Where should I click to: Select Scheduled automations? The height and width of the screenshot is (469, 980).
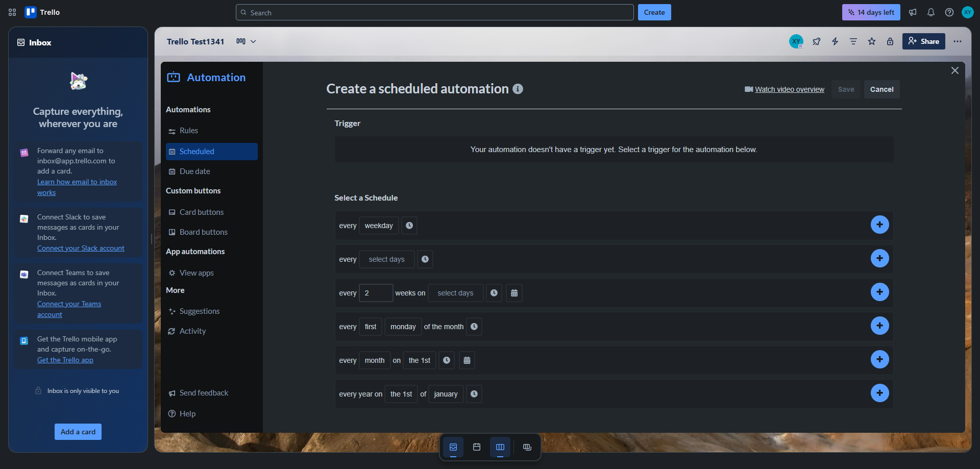[211, 152]
